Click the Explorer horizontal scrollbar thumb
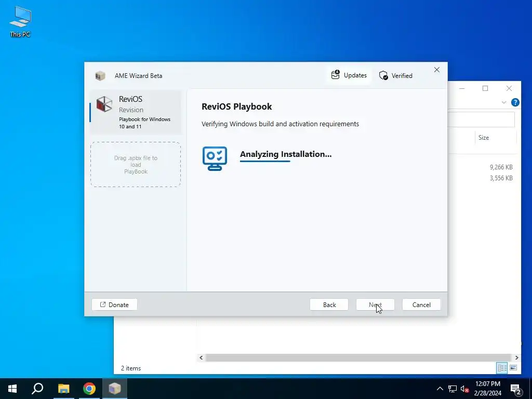532x399 pixels. 358,357
